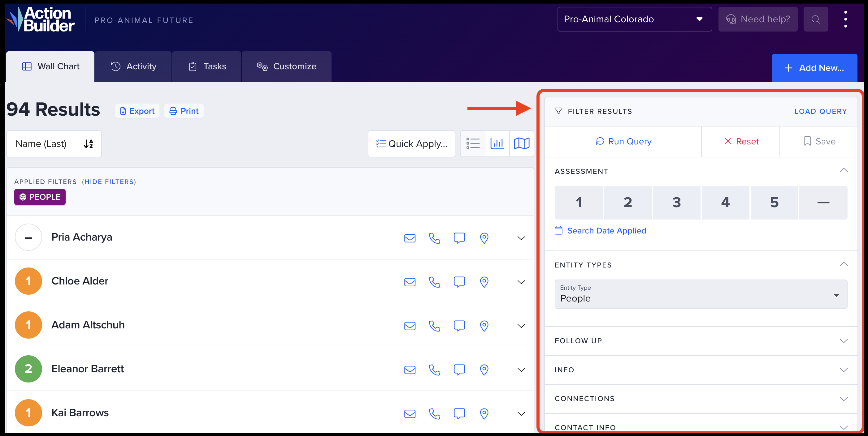Open the Customize tab

[x=286, y=66]
